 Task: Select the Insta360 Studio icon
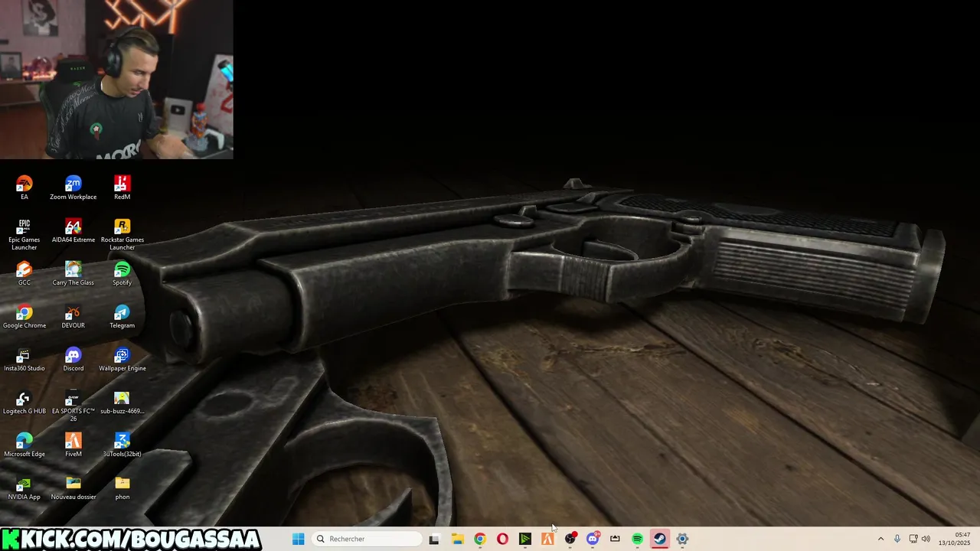tap(24, 359)
